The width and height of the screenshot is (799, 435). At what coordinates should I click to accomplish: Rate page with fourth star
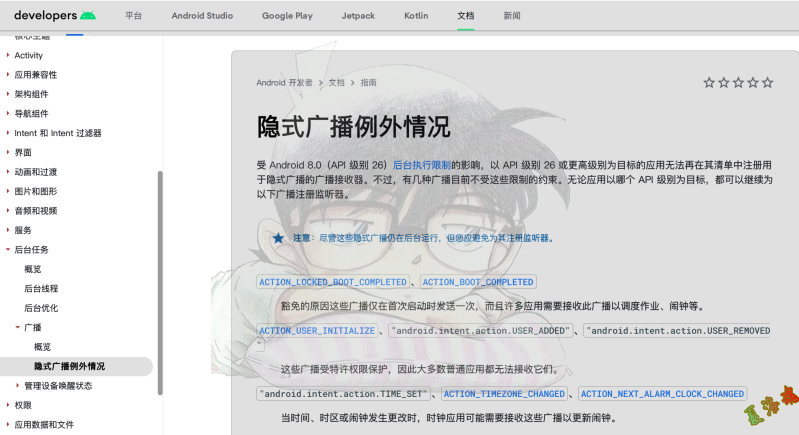[x=753, y=82]
